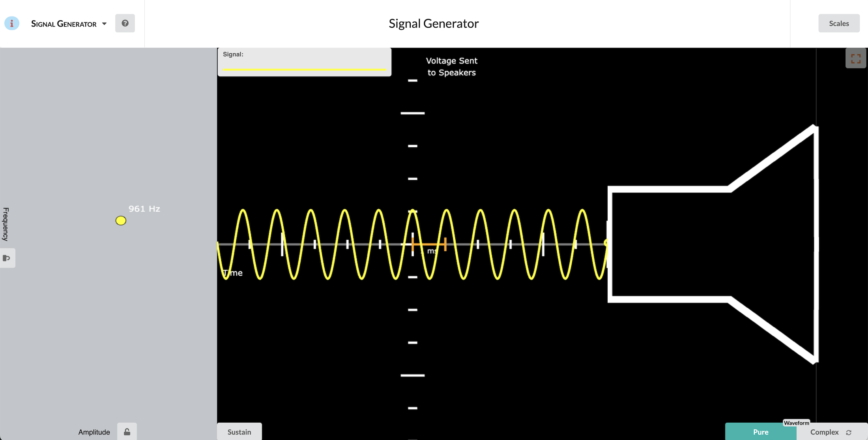Expand the Signal Generator app dropdown

tap(104, 23)
